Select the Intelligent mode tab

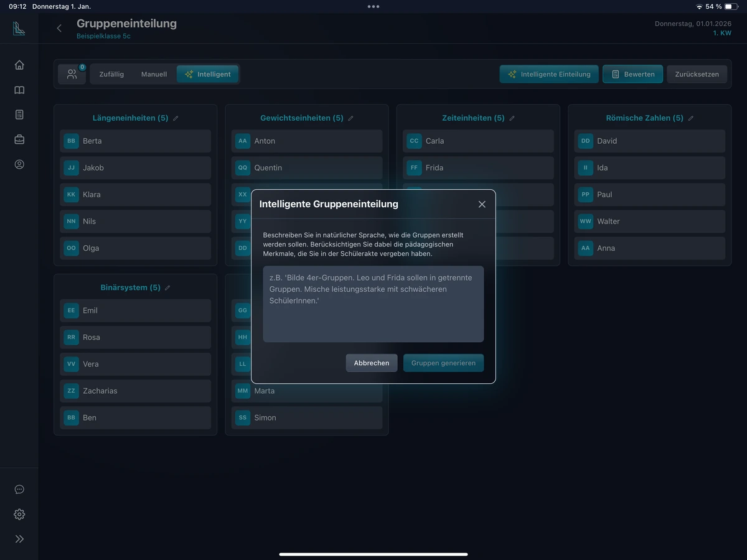(207, 74)
